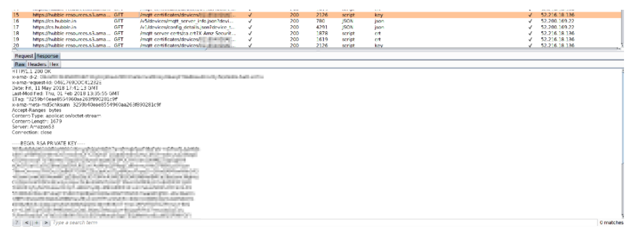Switch to the Response tab

[48, 56]
